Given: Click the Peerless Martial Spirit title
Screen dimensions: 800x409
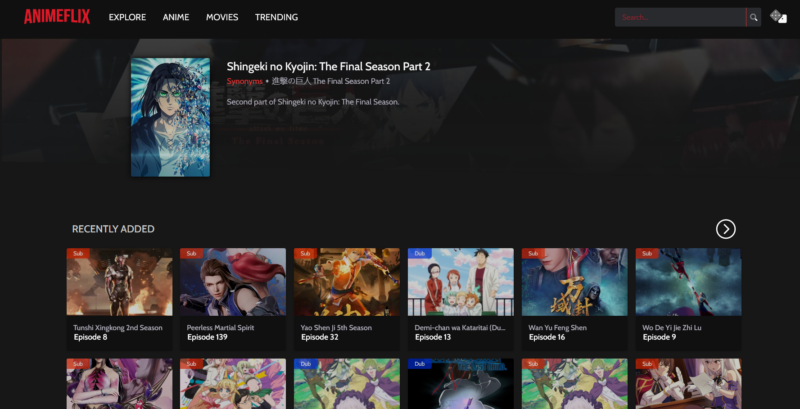Looking at the screenshot, I should click(220, 328).
